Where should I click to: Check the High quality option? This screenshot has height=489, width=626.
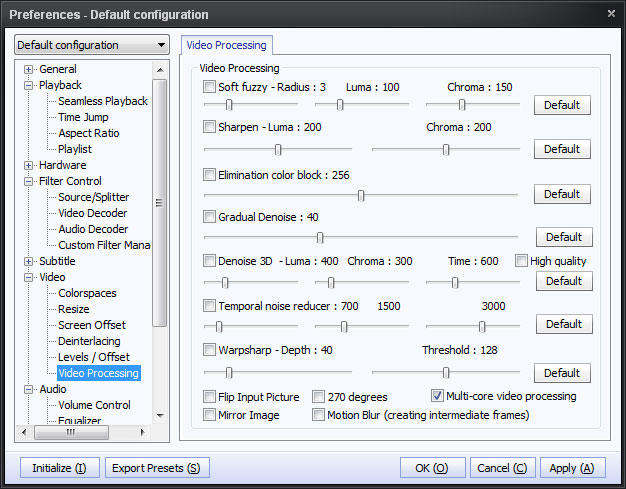[x=521, y=261]
